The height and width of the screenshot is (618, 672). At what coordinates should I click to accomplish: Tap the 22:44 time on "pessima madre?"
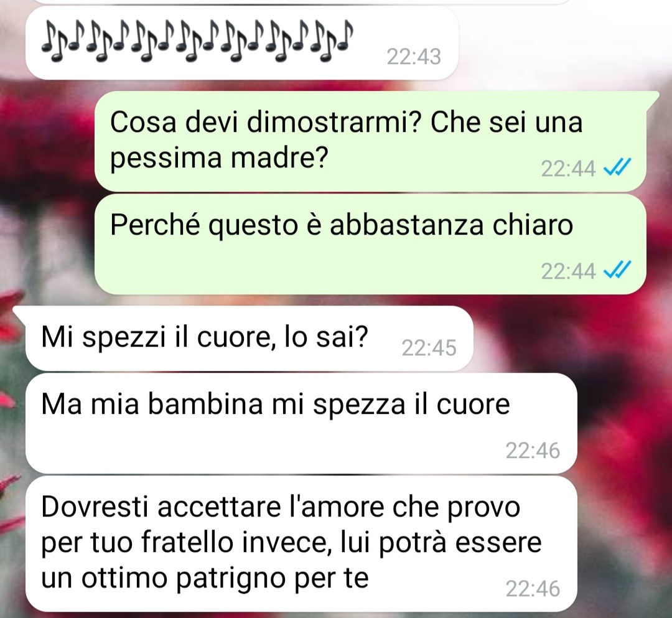point(568,169)
